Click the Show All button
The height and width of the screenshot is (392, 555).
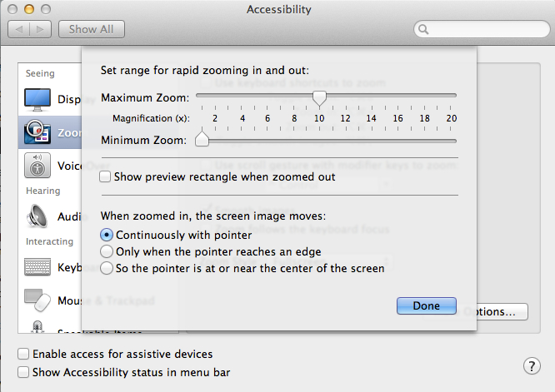coord(92,29)
